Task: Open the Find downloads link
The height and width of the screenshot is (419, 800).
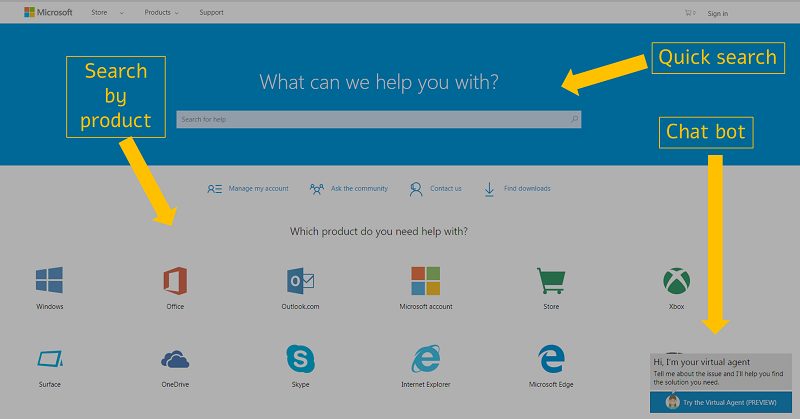Action: point(527,189)
